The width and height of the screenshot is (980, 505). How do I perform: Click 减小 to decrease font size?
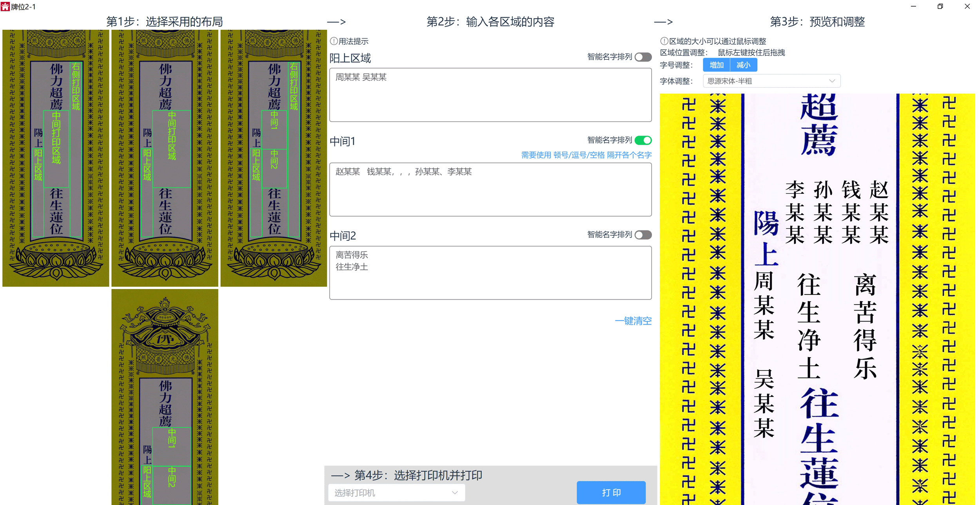pos(743,65)
